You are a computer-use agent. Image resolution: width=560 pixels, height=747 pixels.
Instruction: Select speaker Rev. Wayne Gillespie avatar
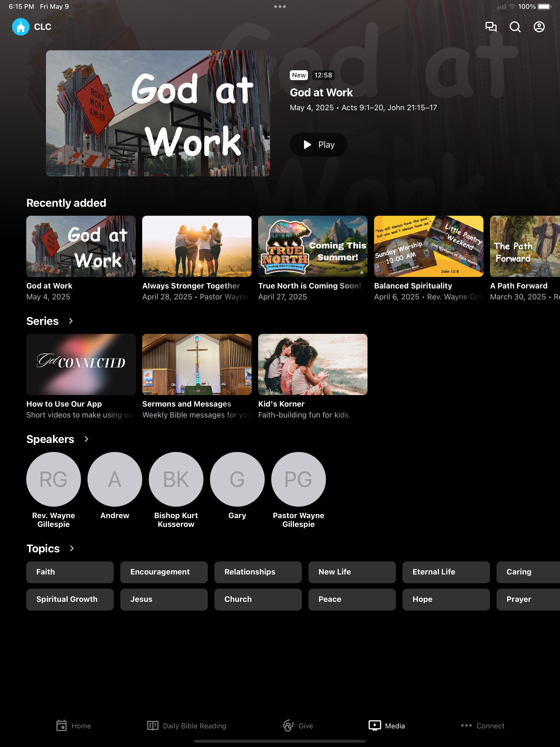(53, 479)
